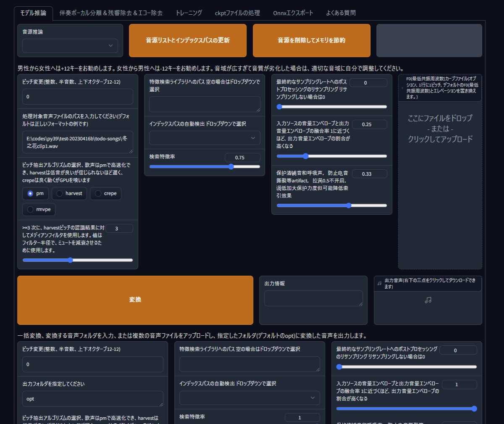
Task: Click the median filter value box showing 3
Action: [x=119, y=229]
